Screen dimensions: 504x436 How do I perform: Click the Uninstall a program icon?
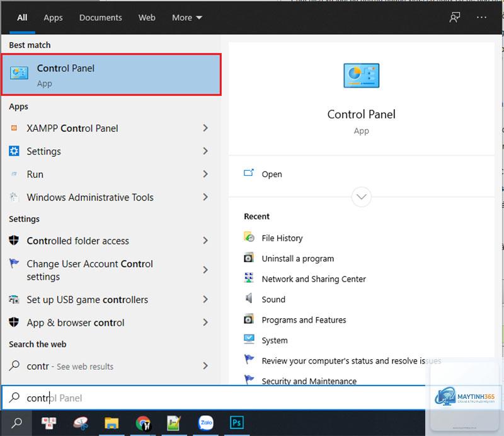click(x=249, y=258)
